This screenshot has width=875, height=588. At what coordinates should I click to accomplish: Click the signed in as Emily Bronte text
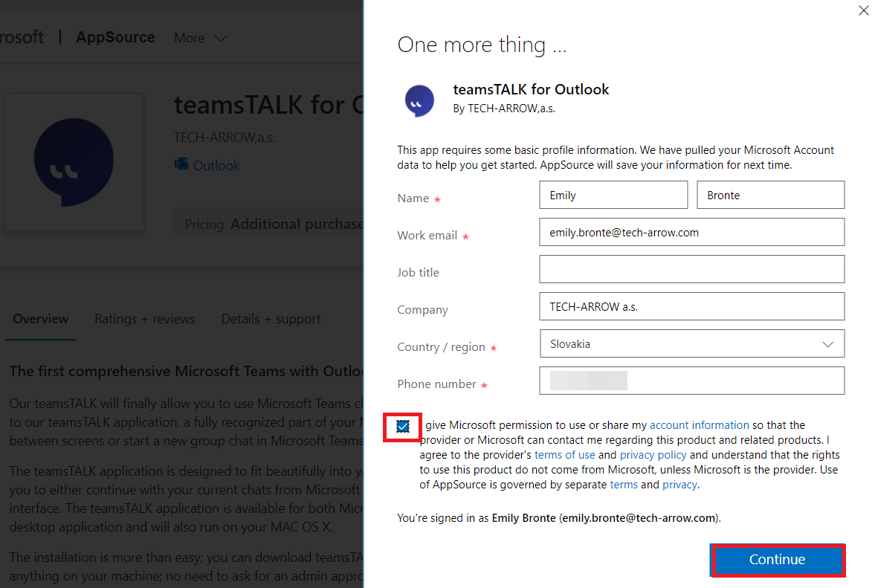558,517
